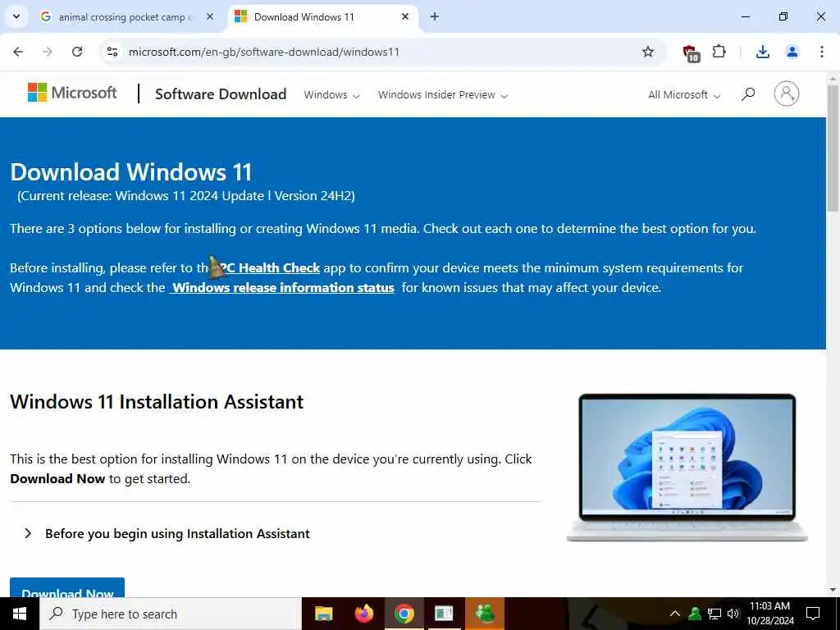Click the Windows 11 laptop image
Image resolution: width=840 pixels, height=630 pixels.
point(687,467)
